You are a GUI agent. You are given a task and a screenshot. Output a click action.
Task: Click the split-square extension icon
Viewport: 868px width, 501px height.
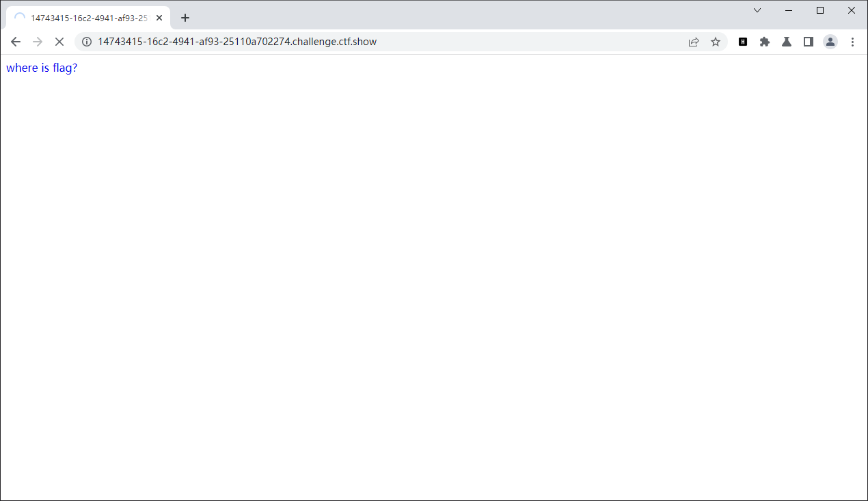coord(809,42)
